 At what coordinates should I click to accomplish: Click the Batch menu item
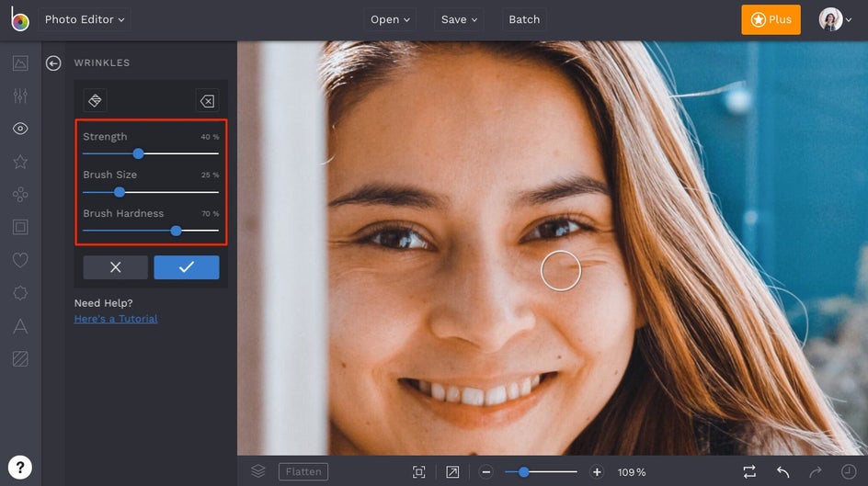click(524, 19)
